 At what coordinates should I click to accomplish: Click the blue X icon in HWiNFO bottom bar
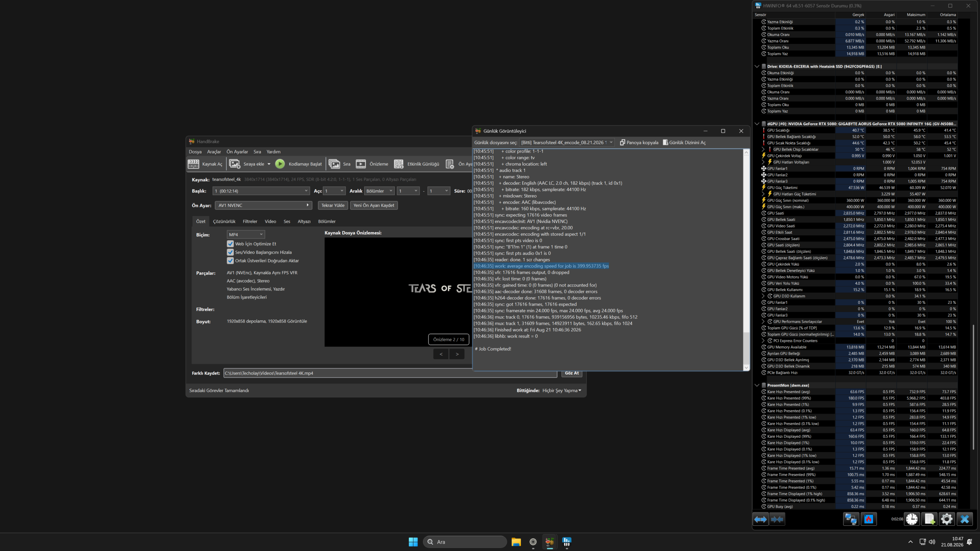coord(965,519)
